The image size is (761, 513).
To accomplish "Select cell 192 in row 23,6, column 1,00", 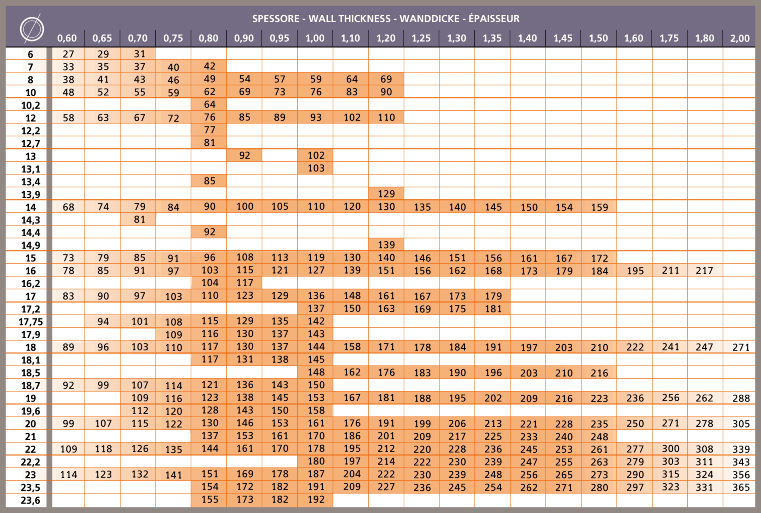I will (315, 499).
